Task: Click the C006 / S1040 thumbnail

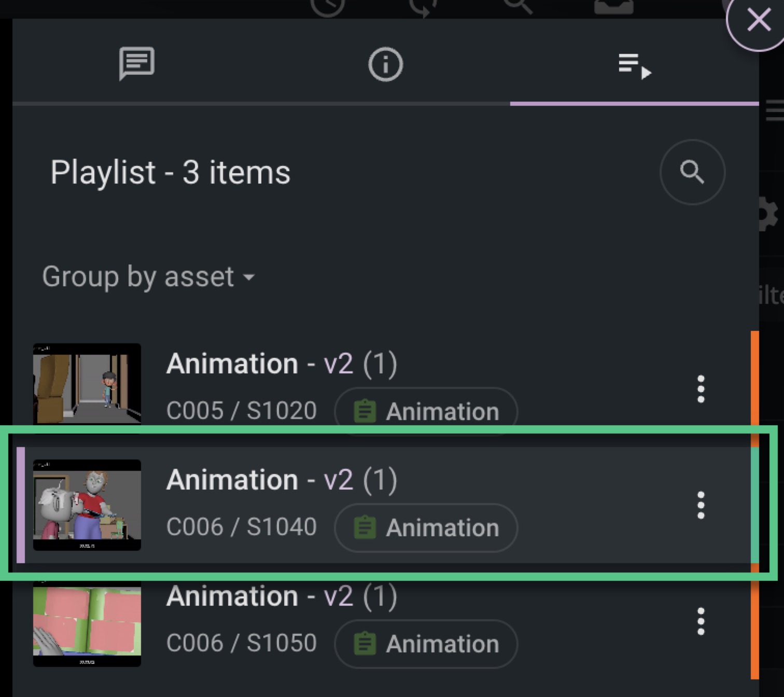Action: [x=87, y=505]
